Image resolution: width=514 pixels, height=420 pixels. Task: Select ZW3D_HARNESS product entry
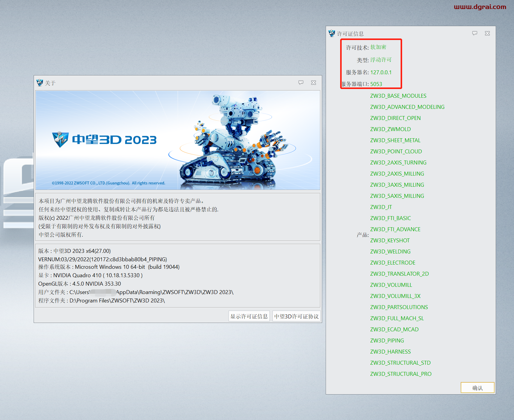tap(390, 352)
